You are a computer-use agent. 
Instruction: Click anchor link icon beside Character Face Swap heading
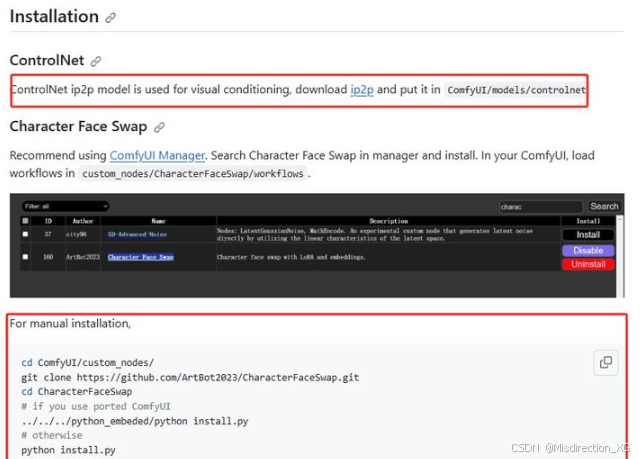click(159, 127)
